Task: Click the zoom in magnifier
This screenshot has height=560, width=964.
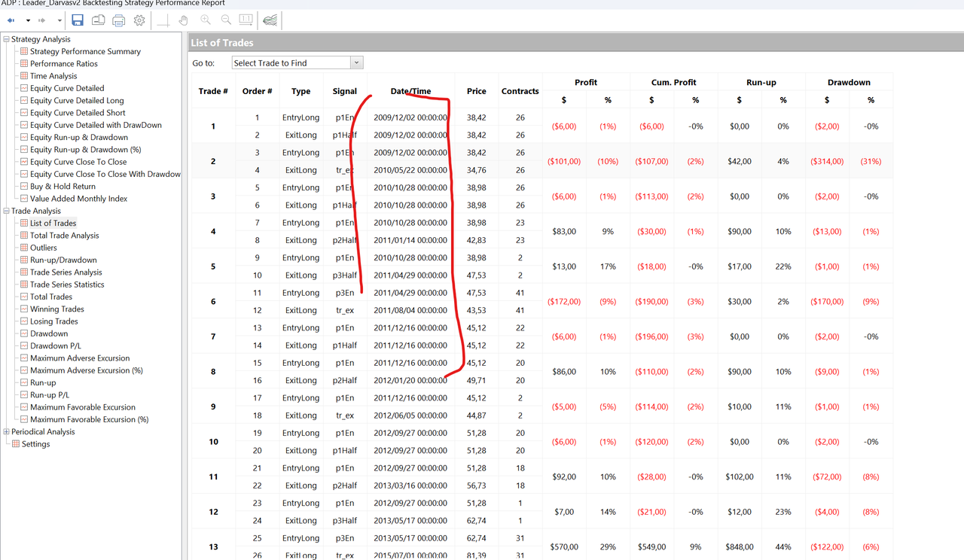Action: [206, 20]
